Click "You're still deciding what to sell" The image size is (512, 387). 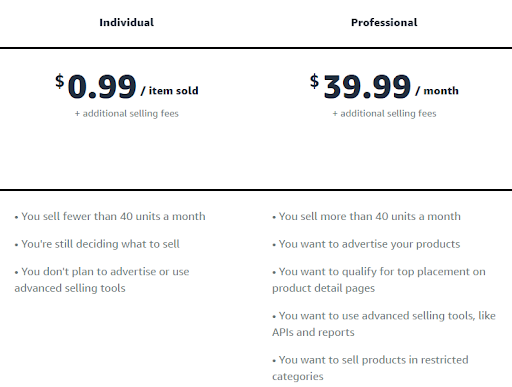coord(97,244)
